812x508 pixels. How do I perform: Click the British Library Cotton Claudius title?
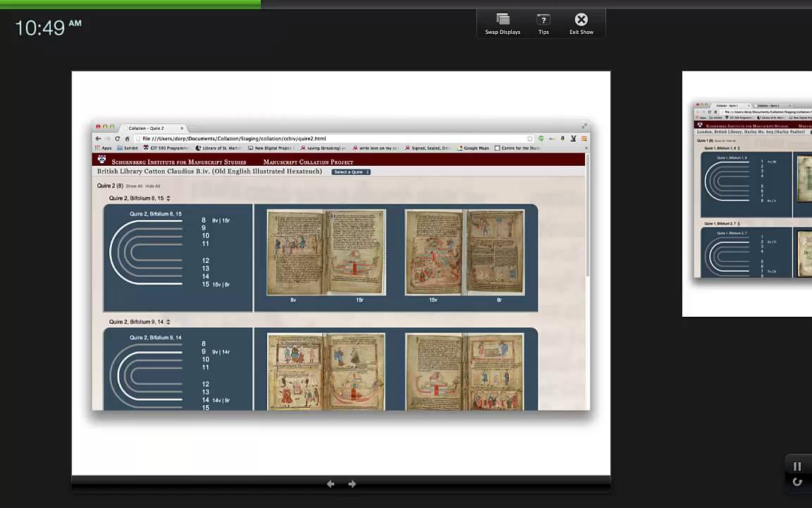click(x=209, y=171)
